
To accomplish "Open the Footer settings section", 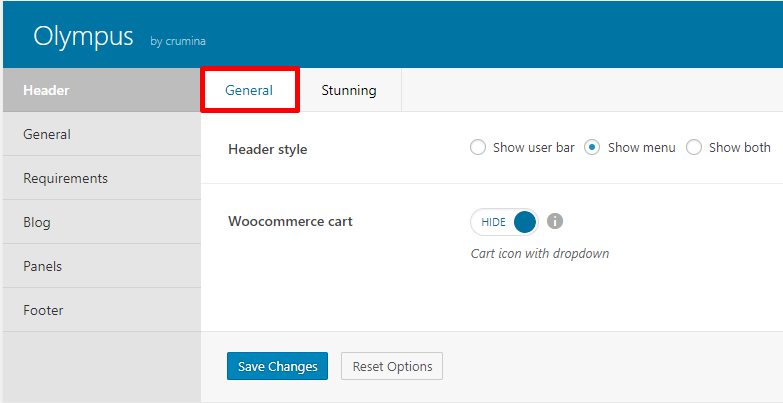I will [x=102, y=310].
